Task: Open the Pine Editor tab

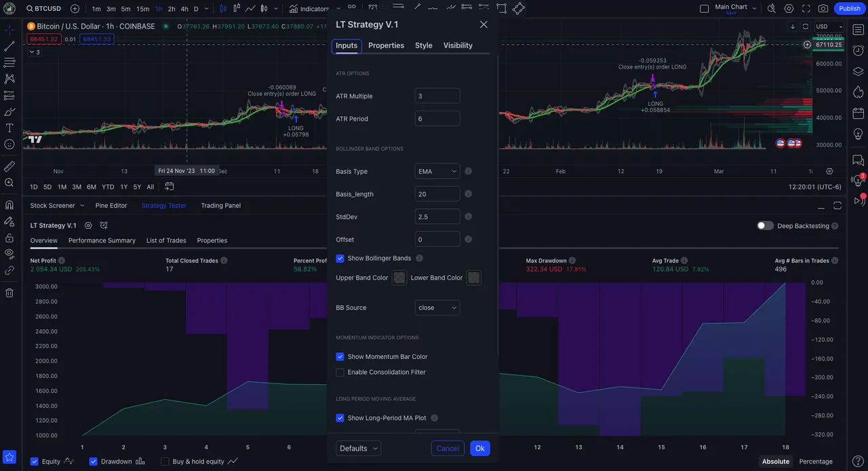Action: pos(111,206)
